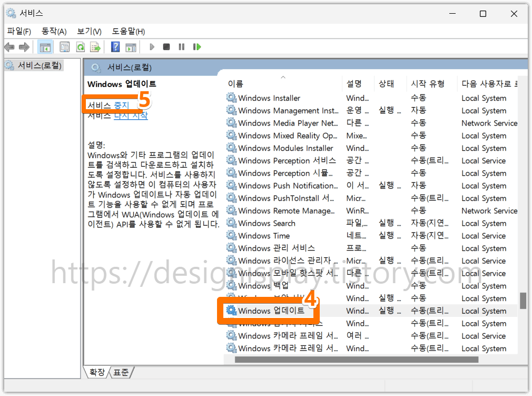Select the Windows Search gear icon
This screenshot has width=532, height=396.
231,223
